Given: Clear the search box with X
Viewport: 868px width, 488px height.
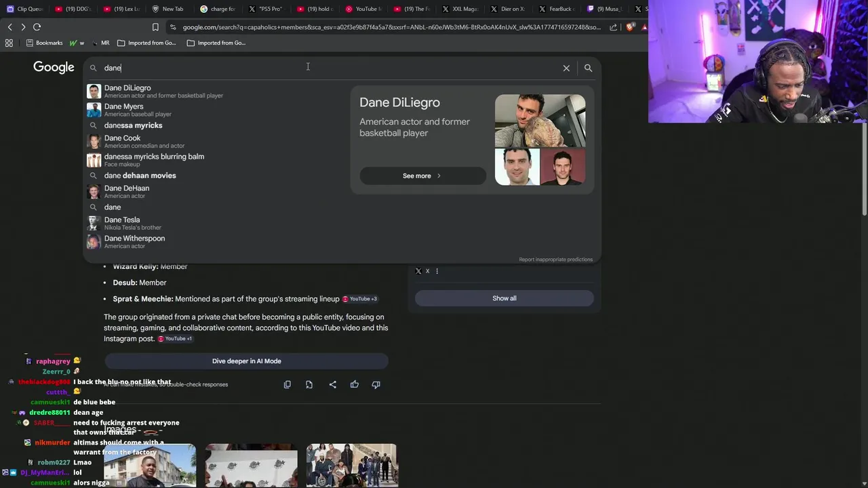Looking at the screenshot, I should 566,68.
